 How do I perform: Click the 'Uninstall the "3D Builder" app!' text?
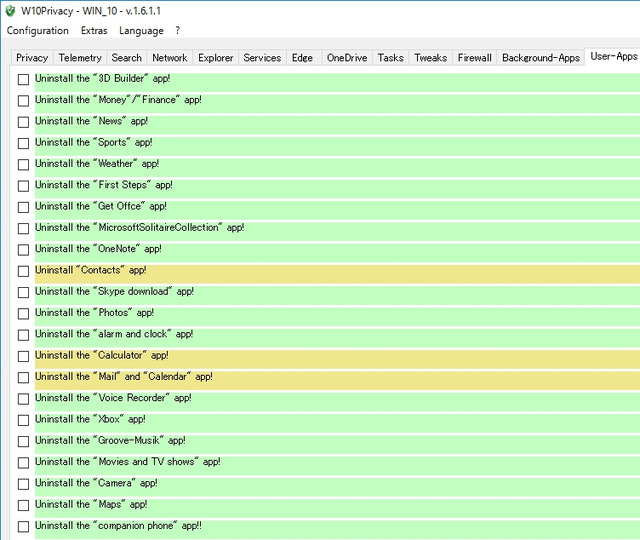[102, 78]
